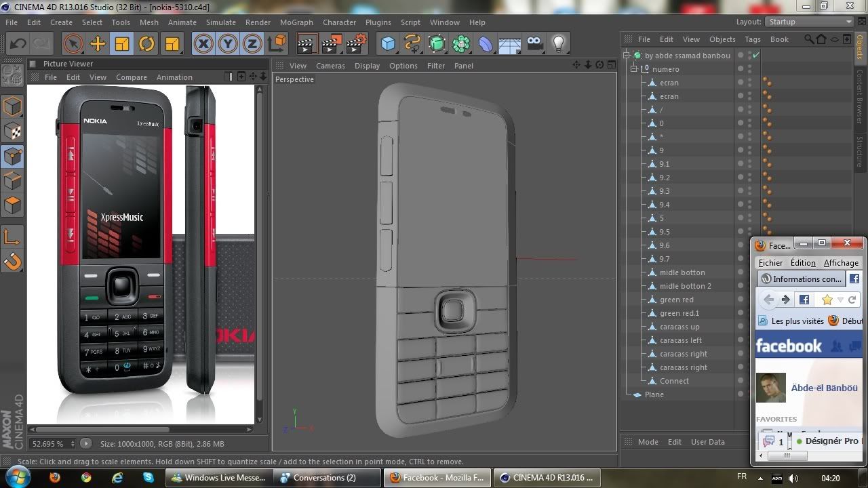Select the 9.4 object in tree

pos(664,205)
